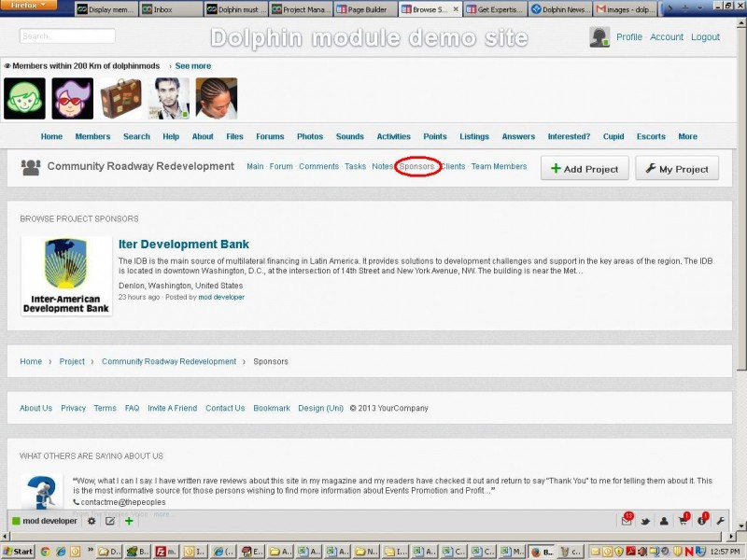Click the question mark testimonial image
This screenshot has width=747, height=560.
point(42,492)
